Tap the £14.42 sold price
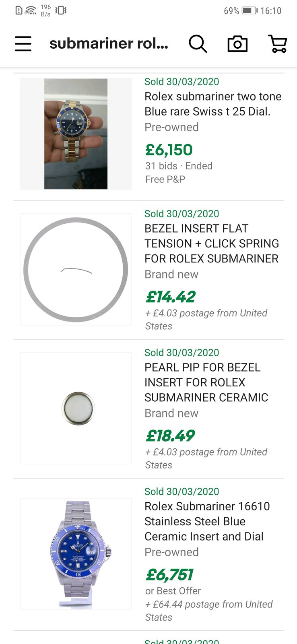This screenshot has height=644, width=297. [x=170, y=297]
